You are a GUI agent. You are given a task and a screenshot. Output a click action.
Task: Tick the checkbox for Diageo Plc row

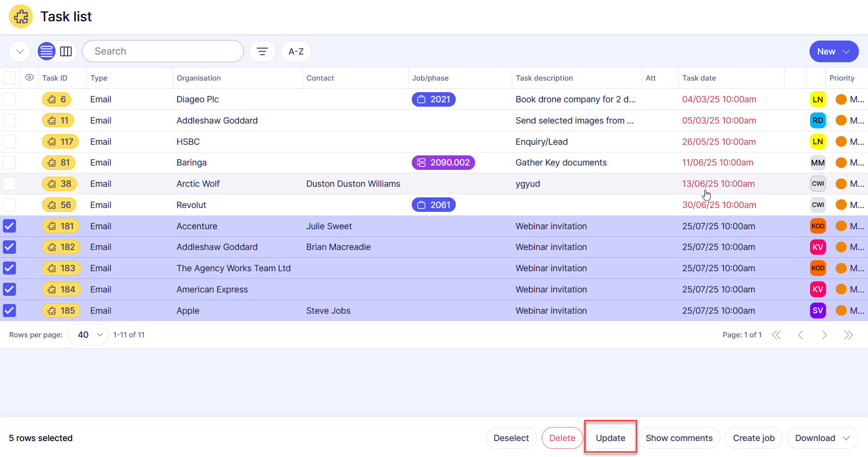(10, 99)
